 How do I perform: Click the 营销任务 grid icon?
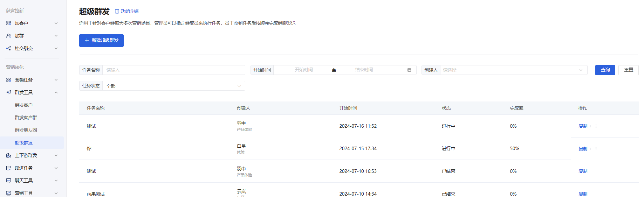pyautogui.click(x=8, y=80)
